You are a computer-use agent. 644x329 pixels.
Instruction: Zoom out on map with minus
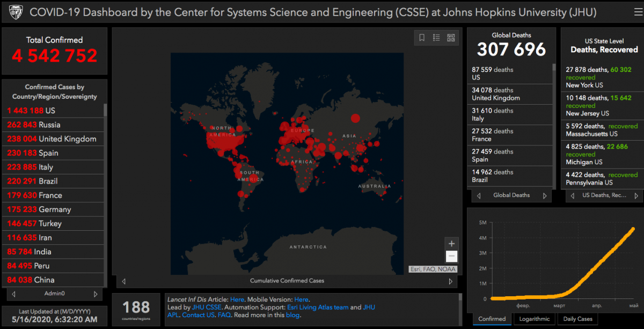(x=451, y=257)
